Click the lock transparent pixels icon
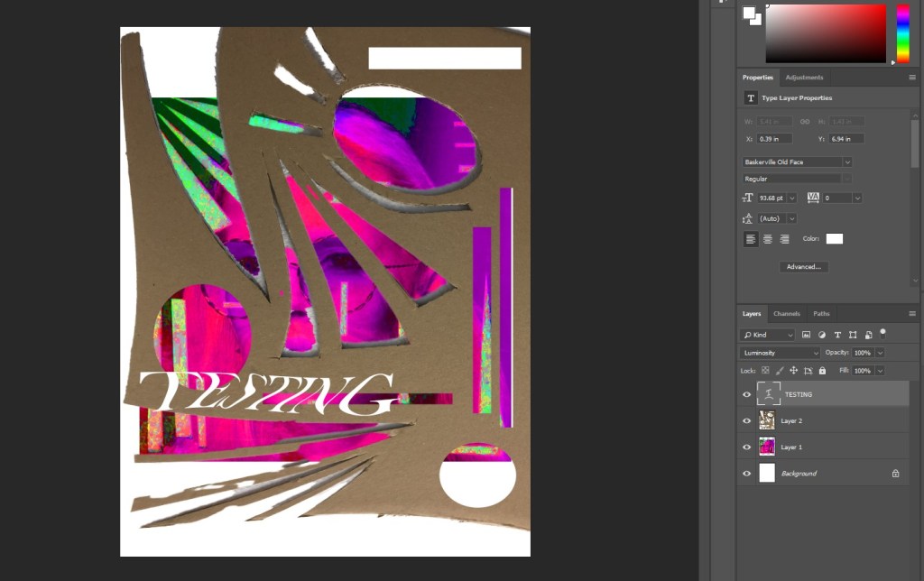This screenshot has width=924, height=581. click(765, 371)
